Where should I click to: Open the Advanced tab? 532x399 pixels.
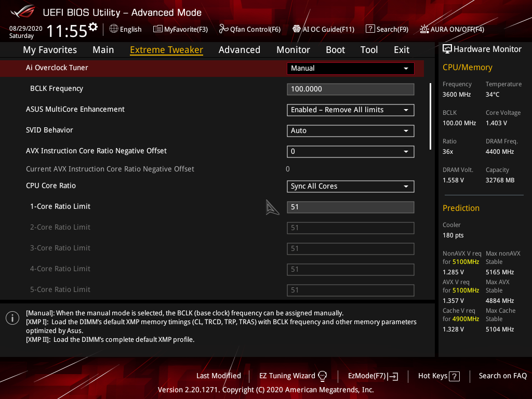[239, 49]
